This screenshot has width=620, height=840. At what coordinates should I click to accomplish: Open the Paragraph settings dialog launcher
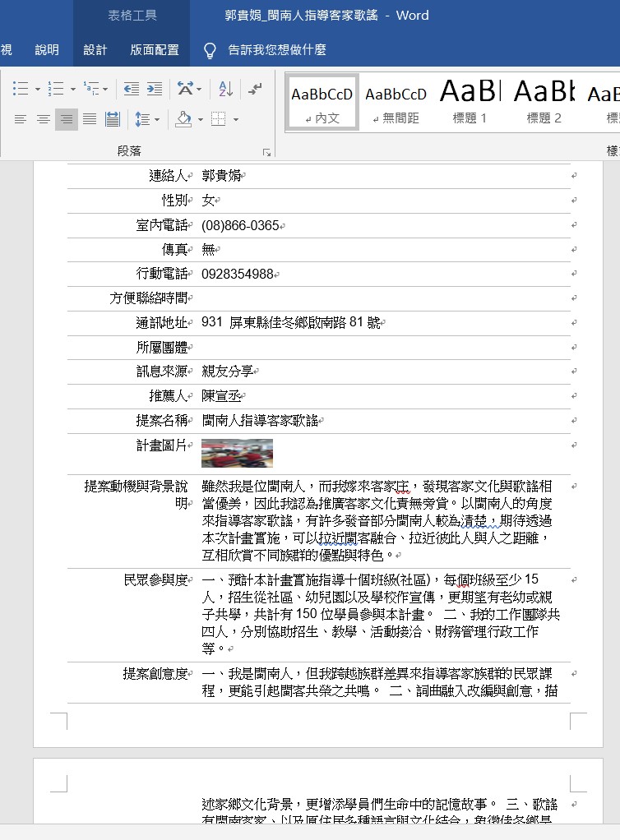click(x=267, y=153)
